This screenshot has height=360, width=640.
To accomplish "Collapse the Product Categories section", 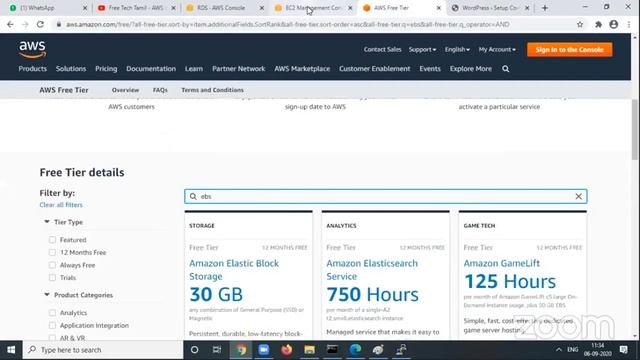I will coord(47,295).
